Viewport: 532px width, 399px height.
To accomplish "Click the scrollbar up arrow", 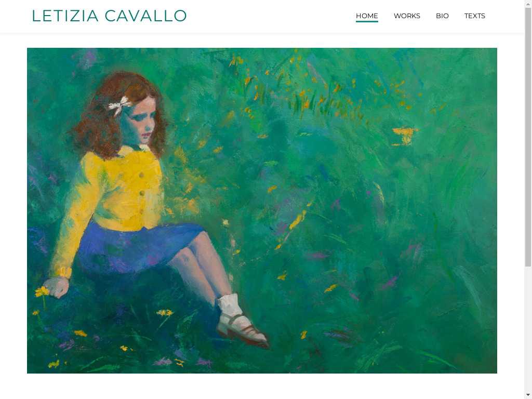I will 528,4.
